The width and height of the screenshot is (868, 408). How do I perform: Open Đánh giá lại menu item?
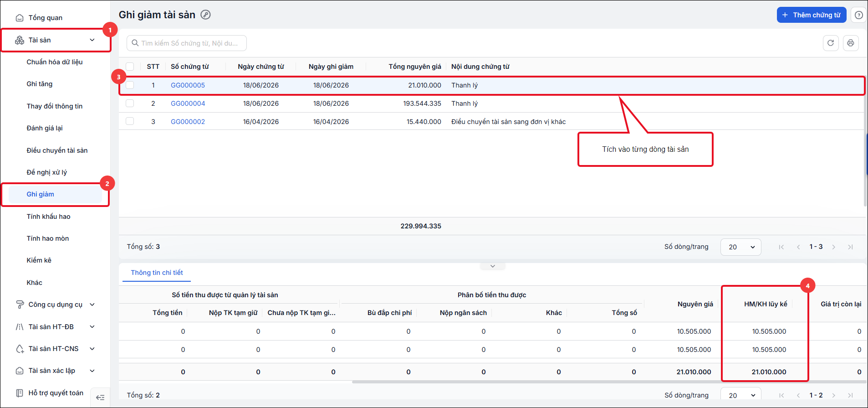[45, 128]
